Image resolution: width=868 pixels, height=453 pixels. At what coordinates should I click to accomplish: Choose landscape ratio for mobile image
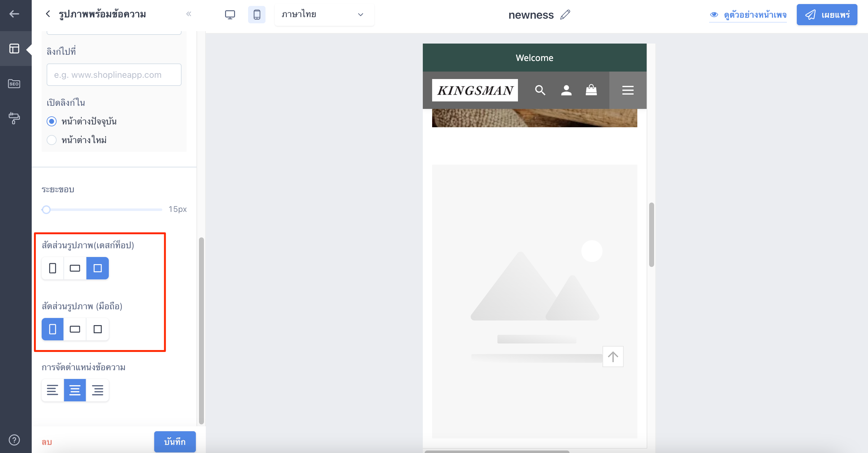(75, 329)
